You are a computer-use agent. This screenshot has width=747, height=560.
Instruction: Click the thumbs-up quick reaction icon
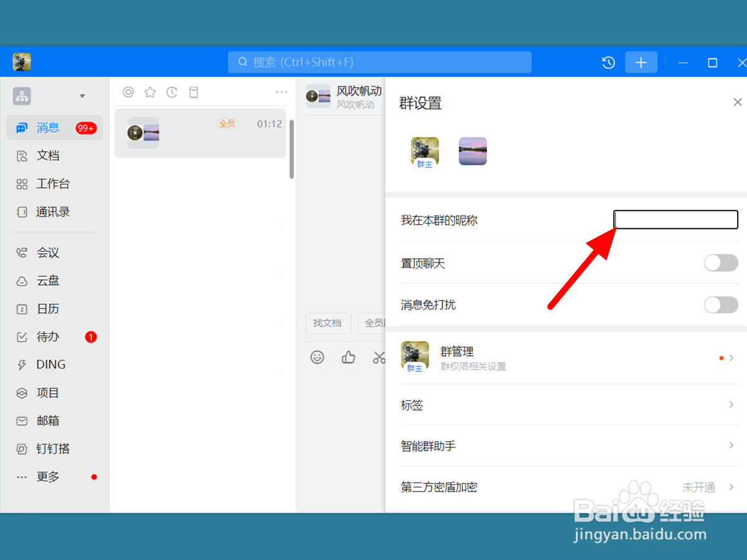tap(348, 357)
